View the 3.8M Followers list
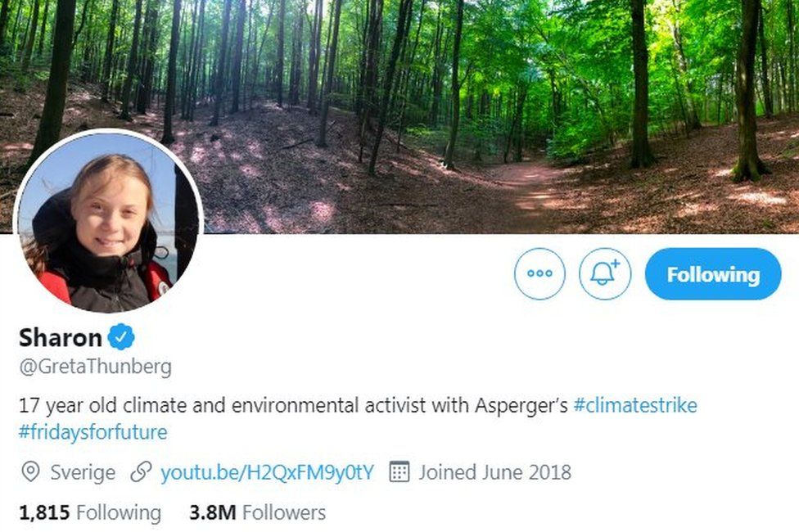The width and height of the screenshot is (799, 532). point(257,513)
